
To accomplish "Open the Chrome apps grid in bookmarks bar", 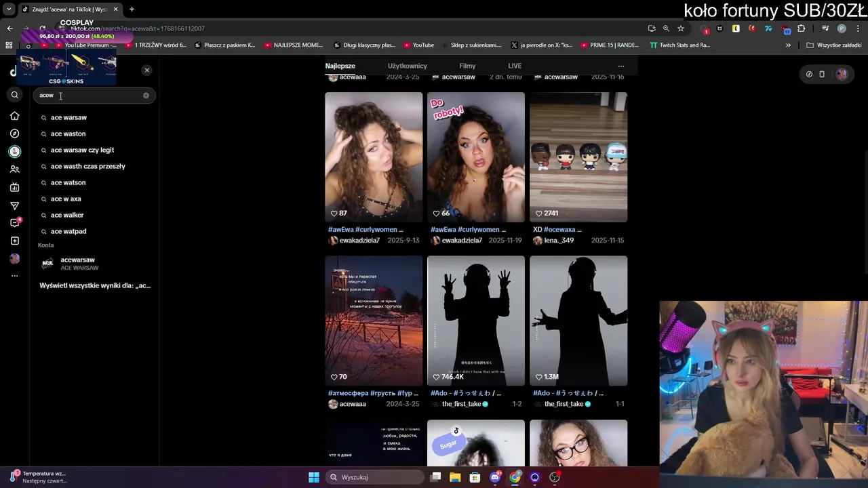I will 9,45.
